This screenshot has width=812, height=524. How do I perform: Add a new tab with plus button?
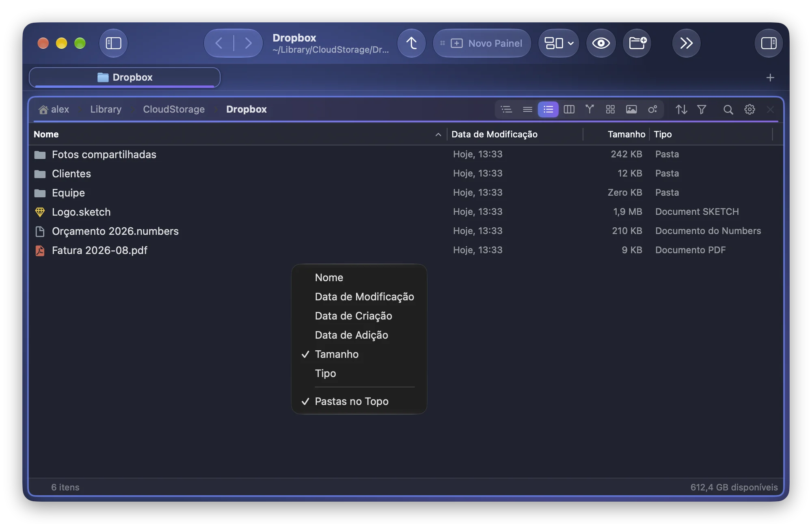(x=770, y=78)
